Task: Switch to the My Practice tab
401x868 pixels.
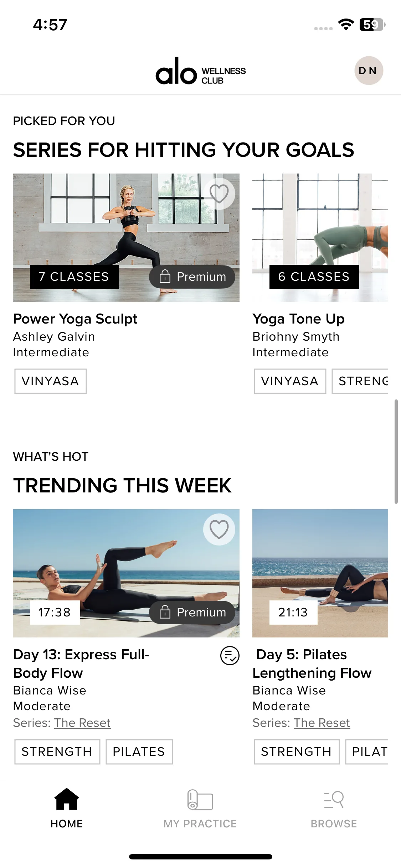Action: 200,808
